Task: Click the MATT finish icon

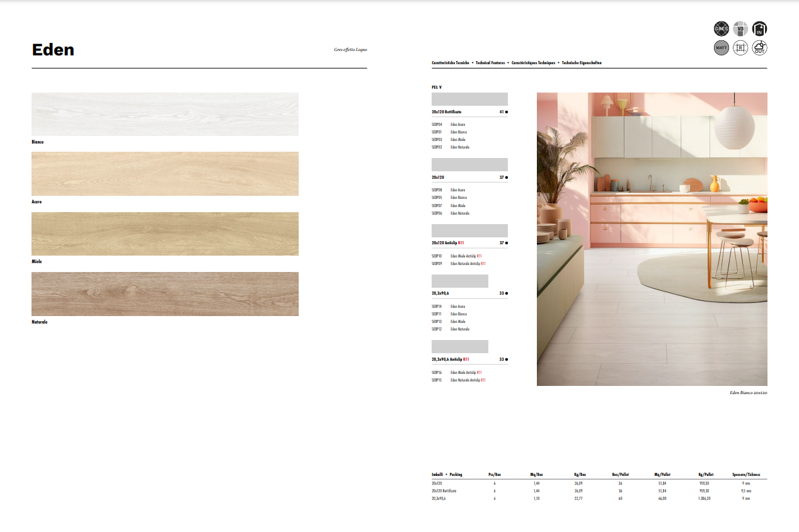Action: (721, 48)
